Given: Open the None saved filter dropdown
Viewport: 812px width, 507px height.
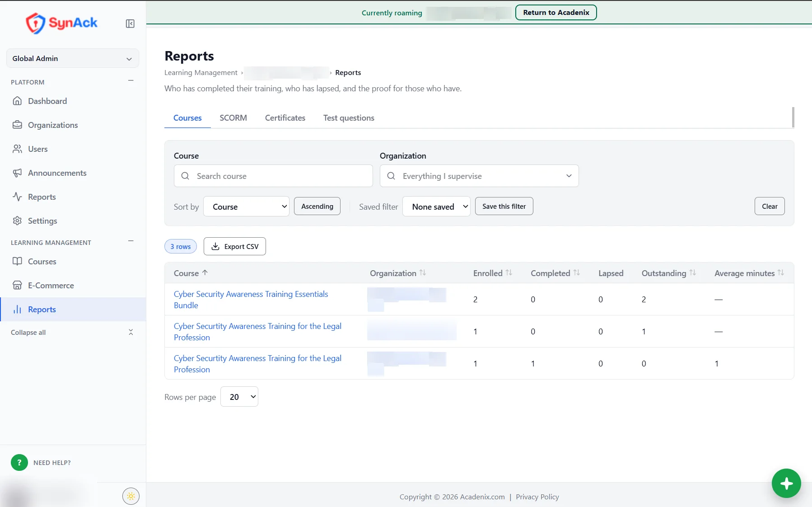Looking at the screenshot, I should tap(436, 207).
